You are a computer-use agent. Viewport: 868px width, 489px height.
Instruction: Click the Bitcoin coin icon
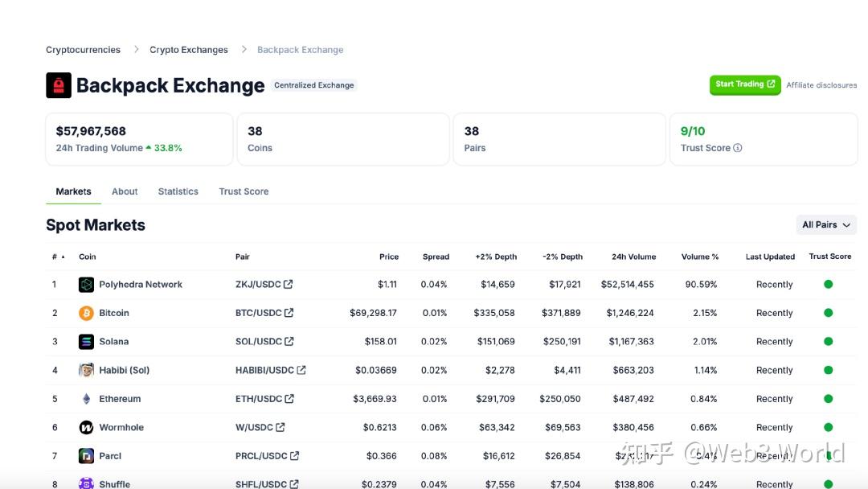[x=86, y=313]
